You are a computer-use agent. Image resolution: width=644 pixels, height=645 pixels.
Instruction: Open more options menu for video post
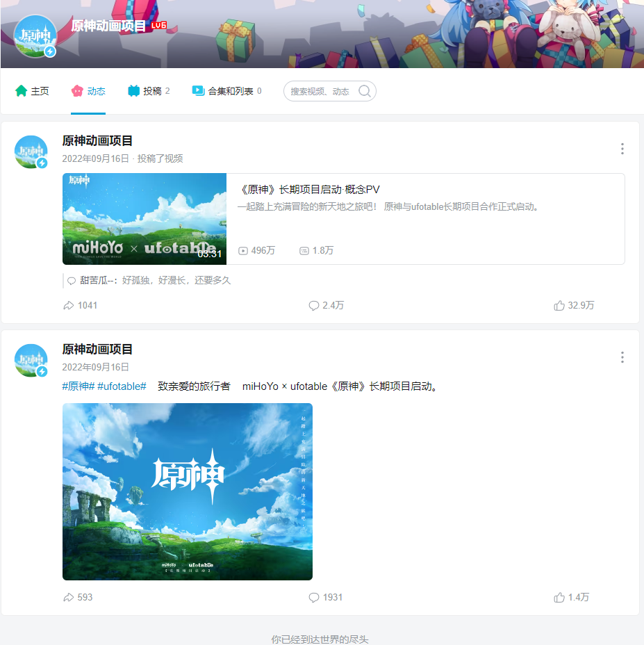(622, 149)
